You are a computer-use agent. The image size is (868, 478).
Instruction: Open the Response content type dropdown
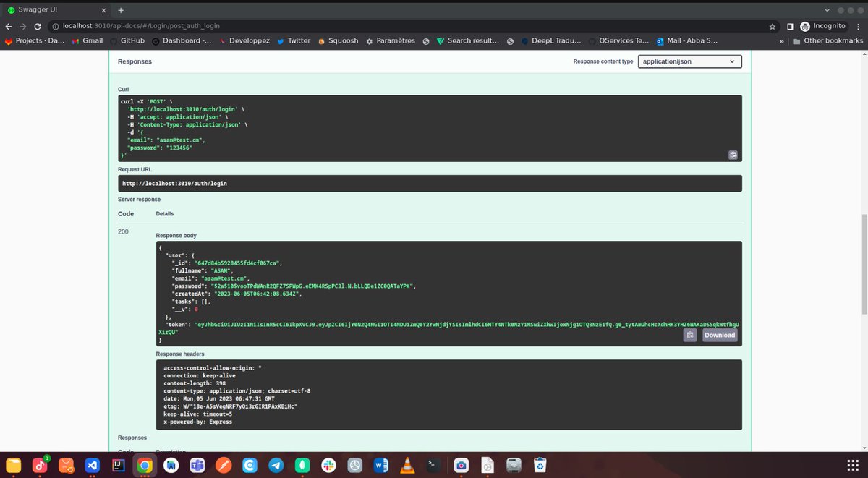[689, 61]
